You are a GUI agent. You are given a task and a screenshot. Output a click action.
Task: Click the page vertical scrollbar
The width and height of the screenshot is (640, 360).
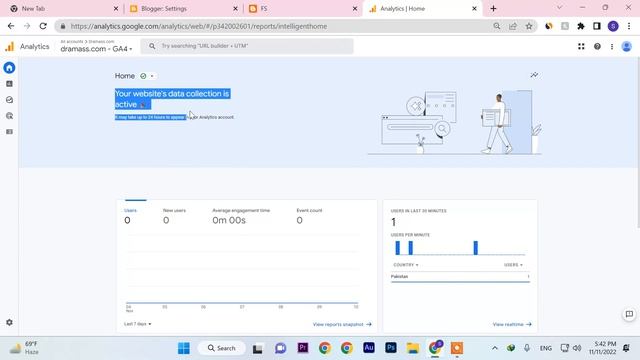tap(638, 143)
